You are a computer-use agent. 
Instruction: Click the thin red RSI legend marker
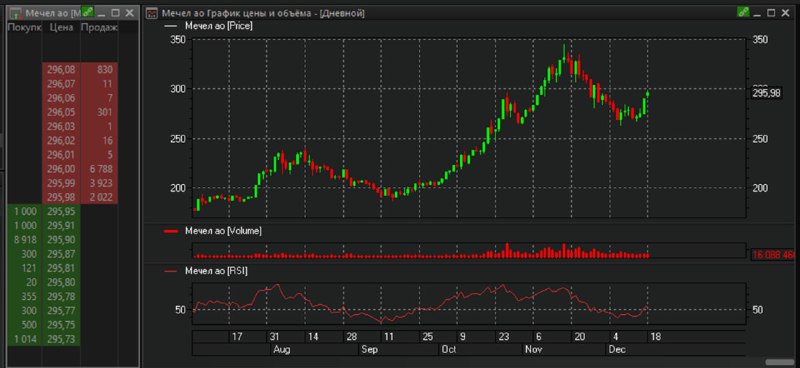[x=172, y=272]
